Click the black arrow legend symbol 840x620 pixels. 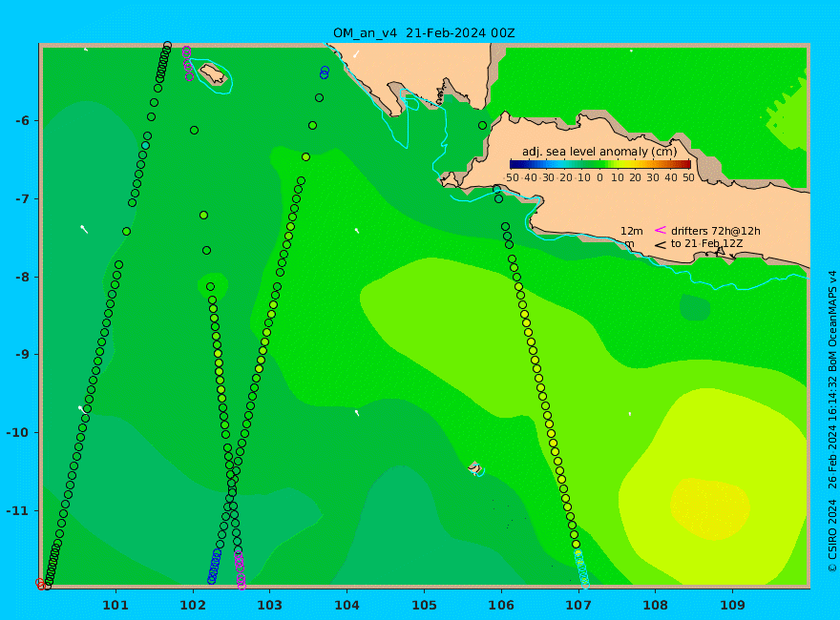pos(660,245)
